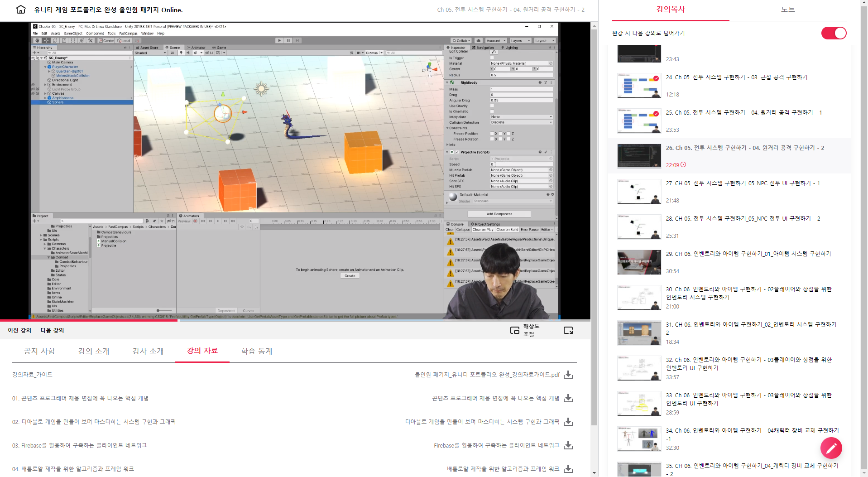
Task: Toggle Pivot Center handle position button
Action: 106,40
